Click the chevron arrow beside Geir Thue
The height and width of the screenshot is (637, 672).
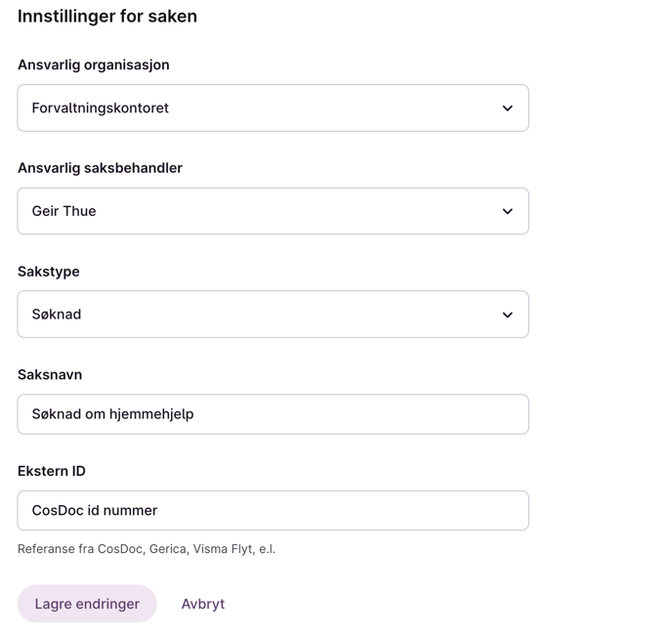508,211
